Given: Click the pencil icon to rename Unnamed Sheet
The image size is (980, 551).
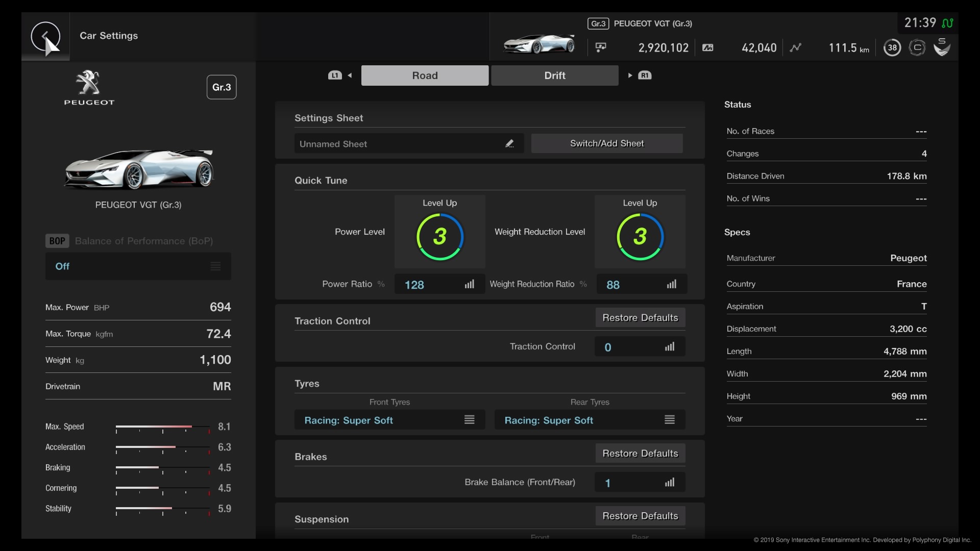Looking at the screenshot, I should [x=509, y=144].
